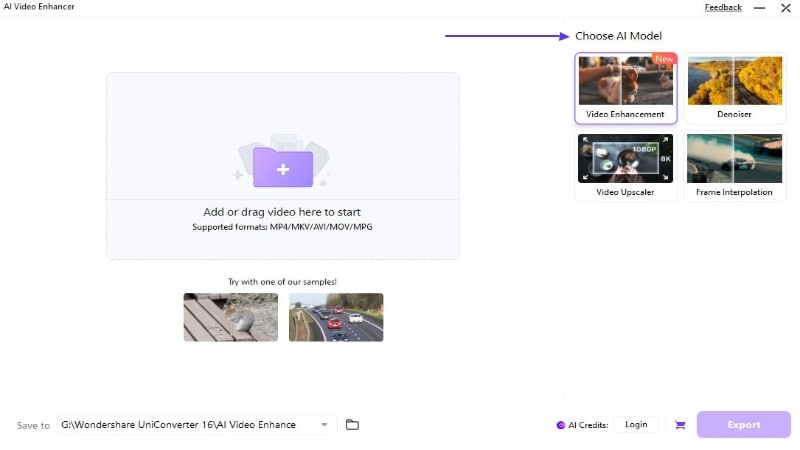The height and width of the screenshot is (450, 800).
Task: Click the 'AI Credits:' label
Action: [x=588, y=425]
